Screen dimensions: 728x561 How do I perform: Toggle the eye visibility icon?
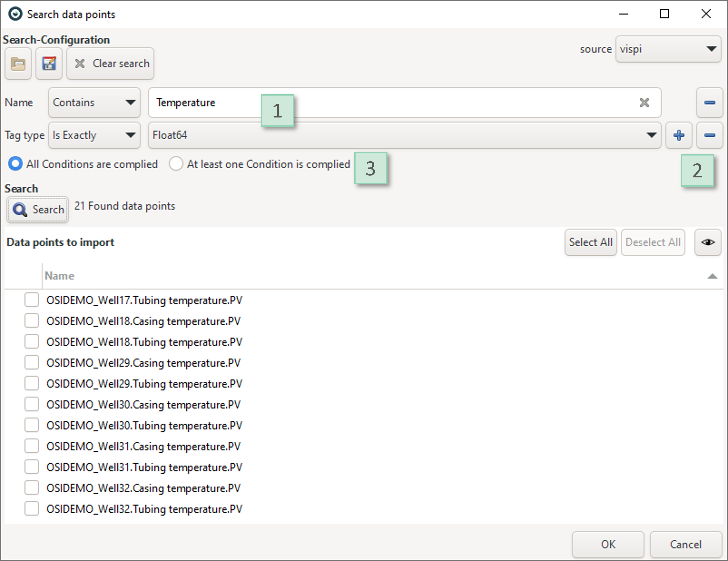point(708,242)
